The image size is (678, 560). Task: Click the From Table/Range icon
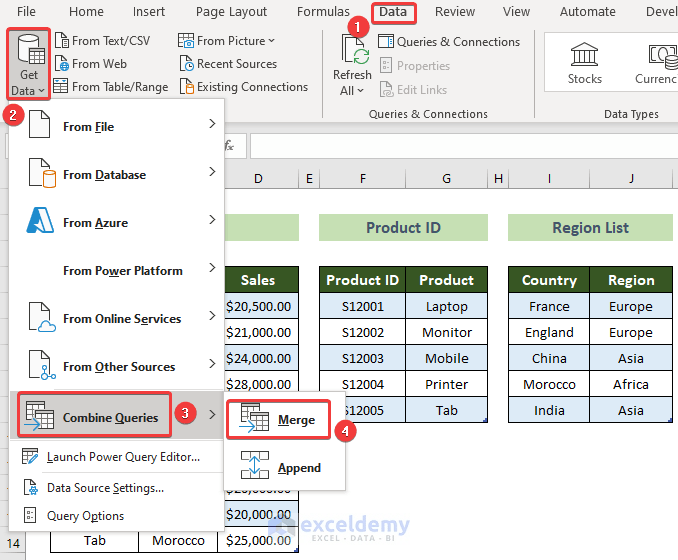coord(61,86)
